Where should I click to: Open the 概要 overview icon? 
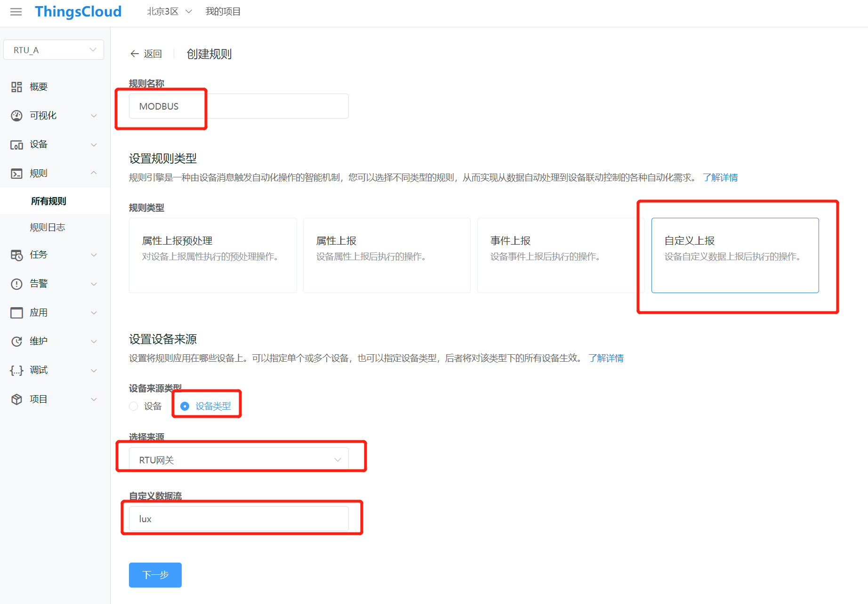pyautogui.click(x=16, y=87)
